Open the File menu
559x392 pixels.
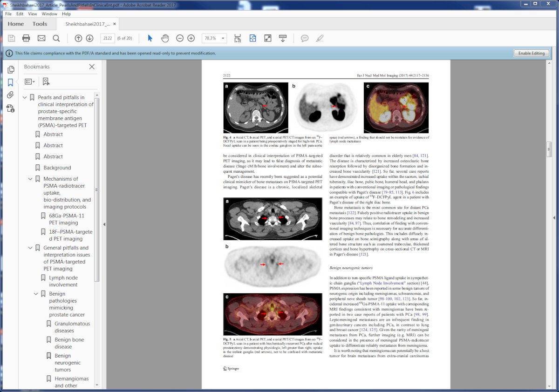pos(8,14)
